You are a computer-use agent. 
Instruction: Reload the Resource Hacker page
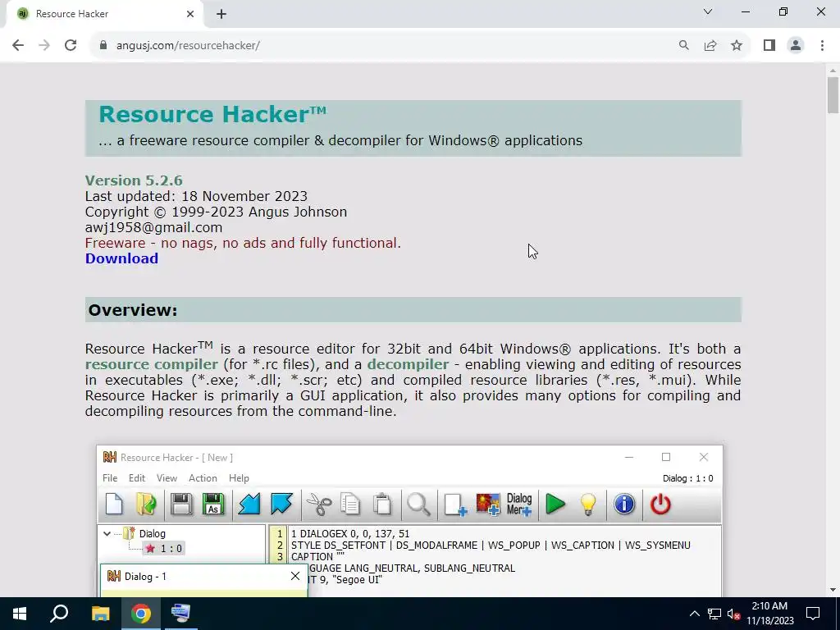[x=71, y=46]
